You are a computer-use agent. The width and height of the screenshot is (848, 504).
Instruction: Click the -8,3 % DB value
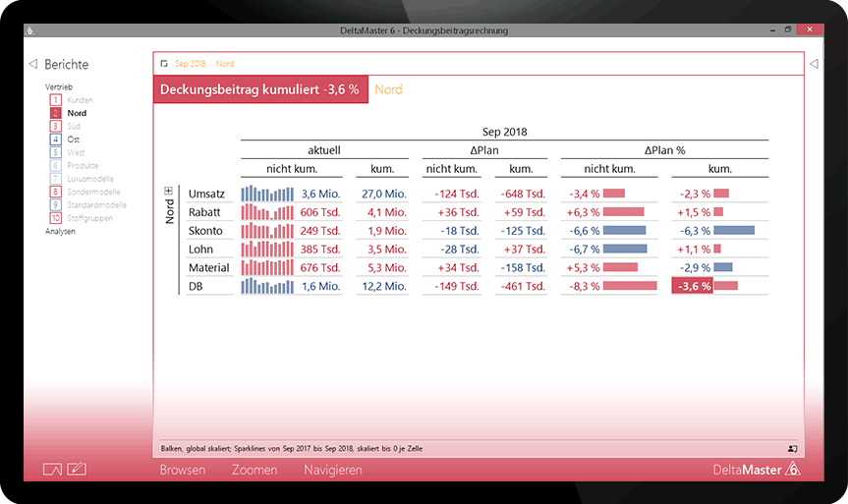[x=585, y=286]
